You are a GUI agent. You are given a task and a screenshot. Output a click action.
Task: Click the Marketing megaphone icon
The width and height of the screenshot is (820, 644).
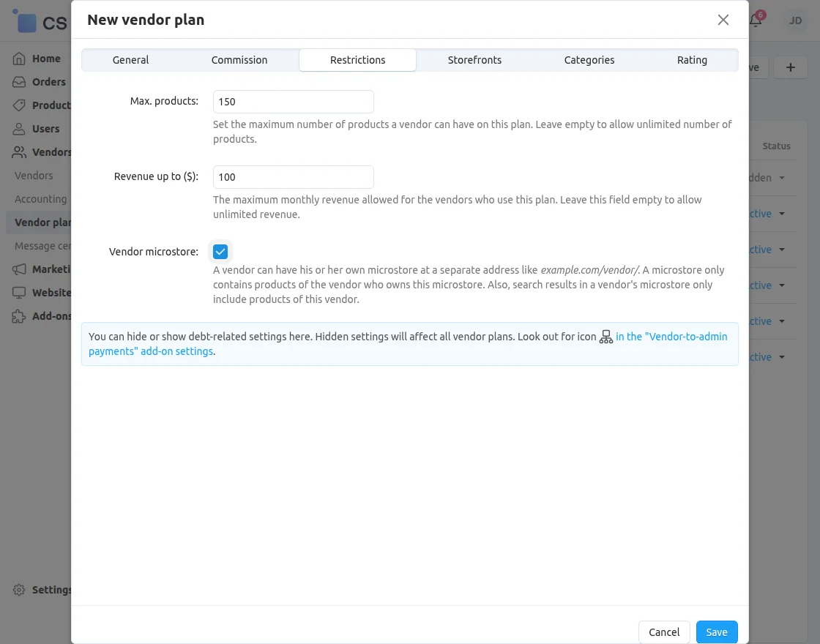pos(19,269)
